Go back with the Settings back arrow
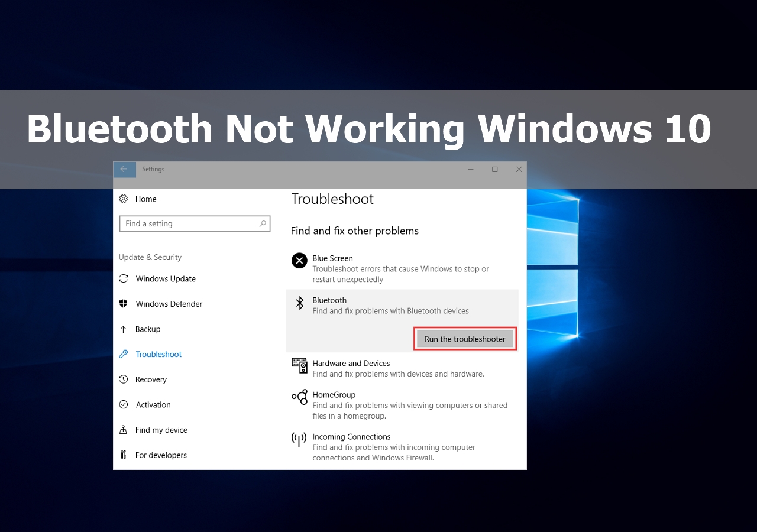The image size is (757, 532). [124, 169]
